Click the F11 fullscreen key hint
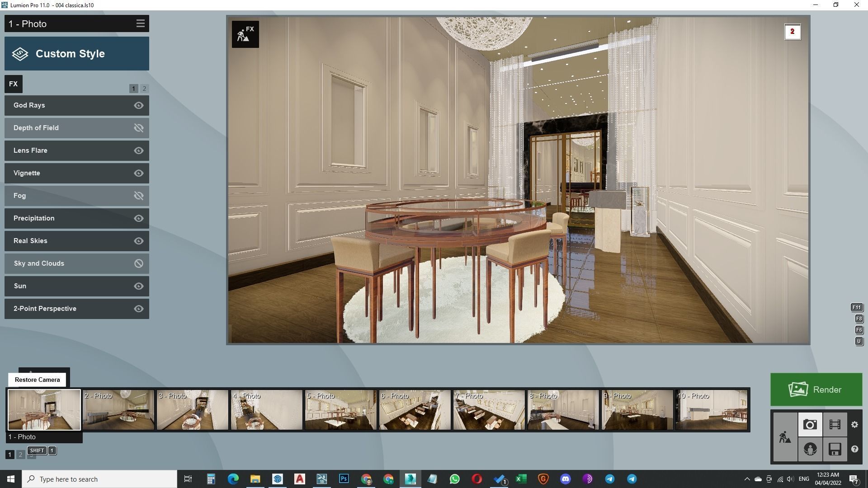The height and width of the screenshot is (488, 868). pyautogui.click(x=857, y=308)
